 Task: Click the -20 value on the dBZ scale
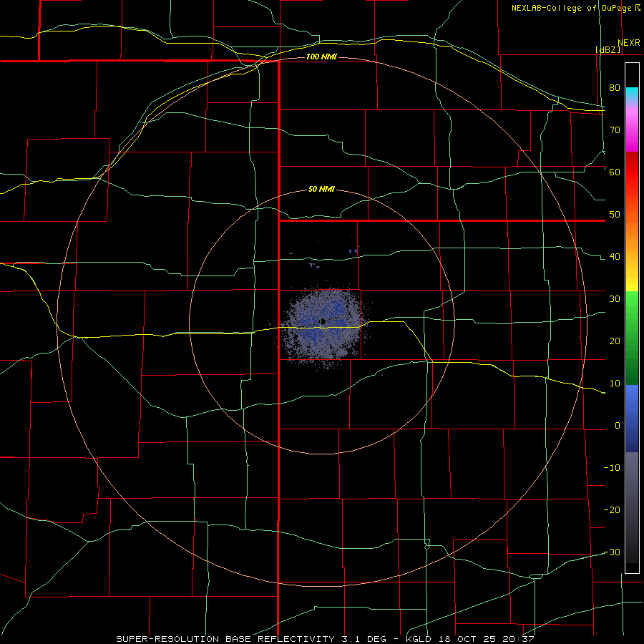click(x=612, y=510)
